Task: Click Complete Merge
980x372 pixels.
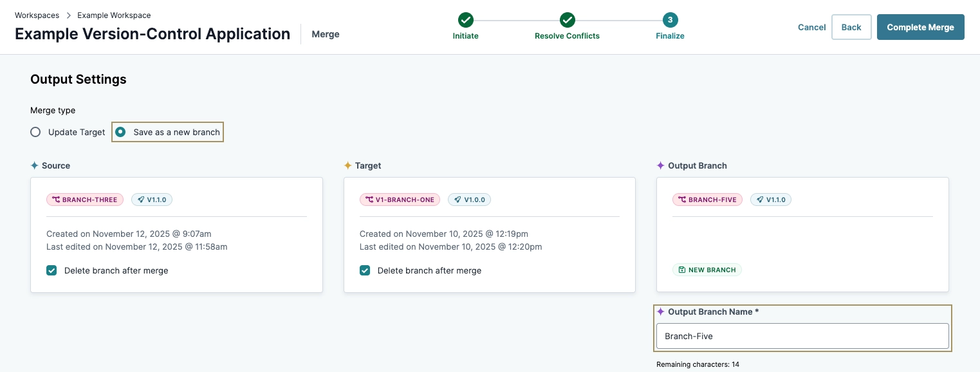Action: 920,27
